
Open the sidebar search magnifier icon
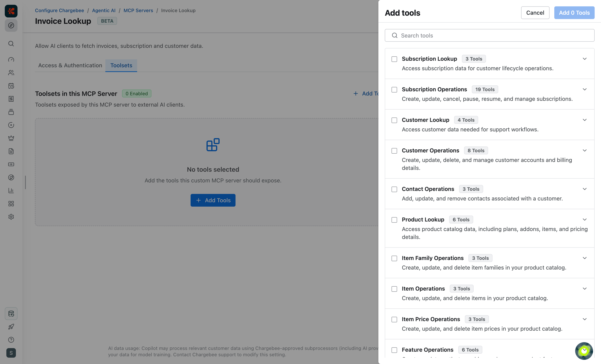pos(11,44)
